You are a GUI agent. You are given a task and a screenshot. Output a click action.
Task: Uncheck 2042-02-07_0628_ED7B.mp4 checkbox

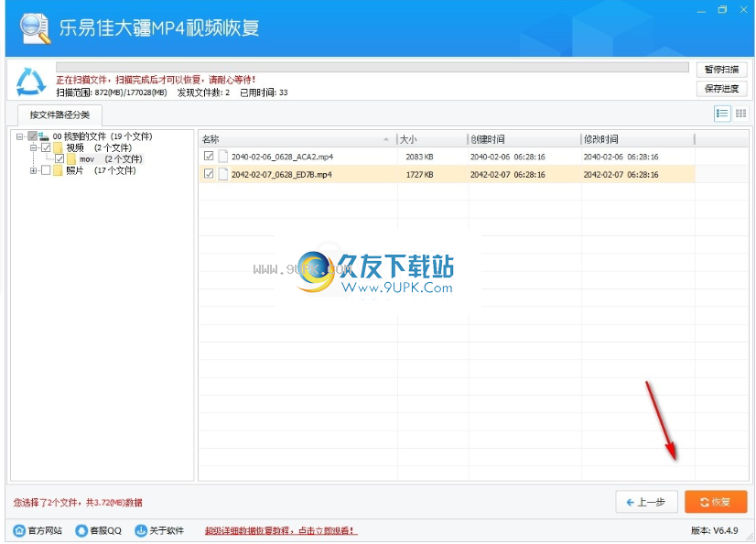pos(209,174)
